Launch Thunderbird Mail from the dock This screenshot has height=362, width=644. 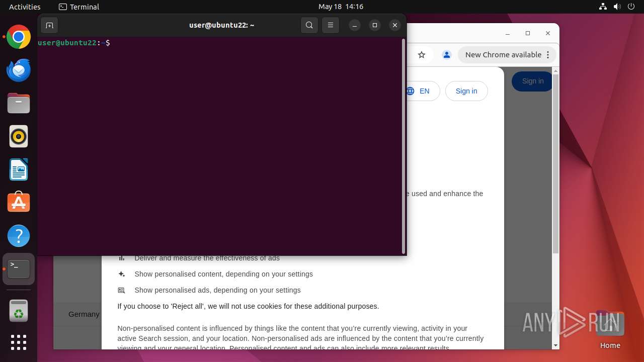tap(19, 70)
